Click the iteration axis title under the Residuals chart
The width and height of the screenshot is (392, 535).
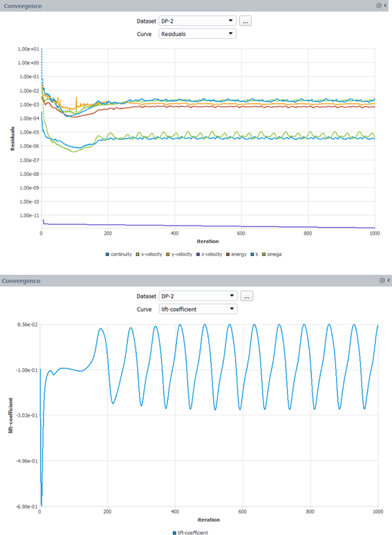click(x=207, y=242)
